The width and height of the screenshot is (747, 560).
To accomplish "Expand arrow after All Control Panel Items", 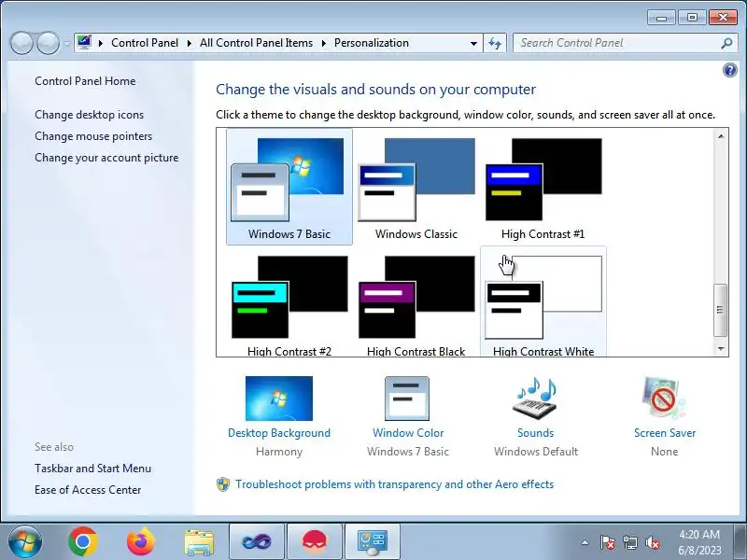I will click(323, 43).
